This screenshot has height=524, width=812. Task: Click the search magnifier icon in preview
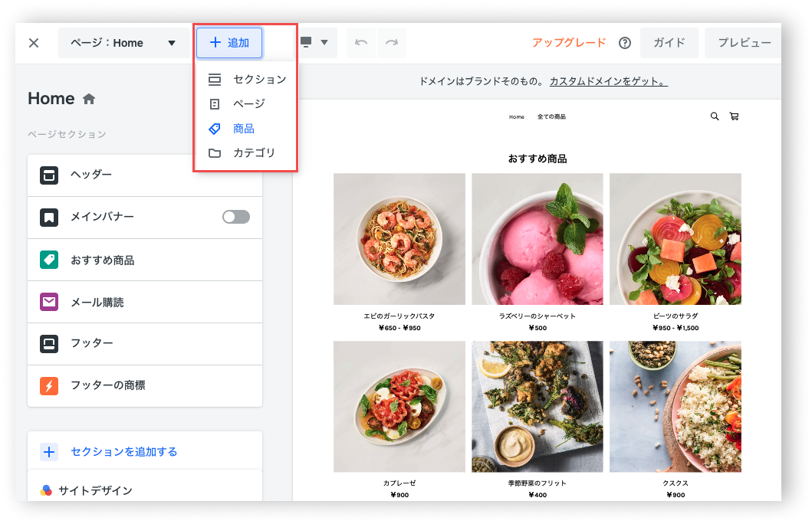[x=715, y=116]
